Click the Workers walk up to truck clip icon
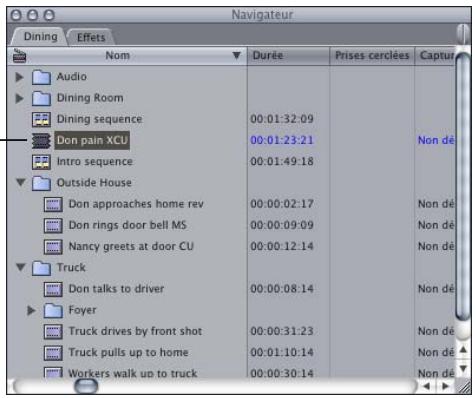This screenshot has height=398, width=476. [53, 372]
